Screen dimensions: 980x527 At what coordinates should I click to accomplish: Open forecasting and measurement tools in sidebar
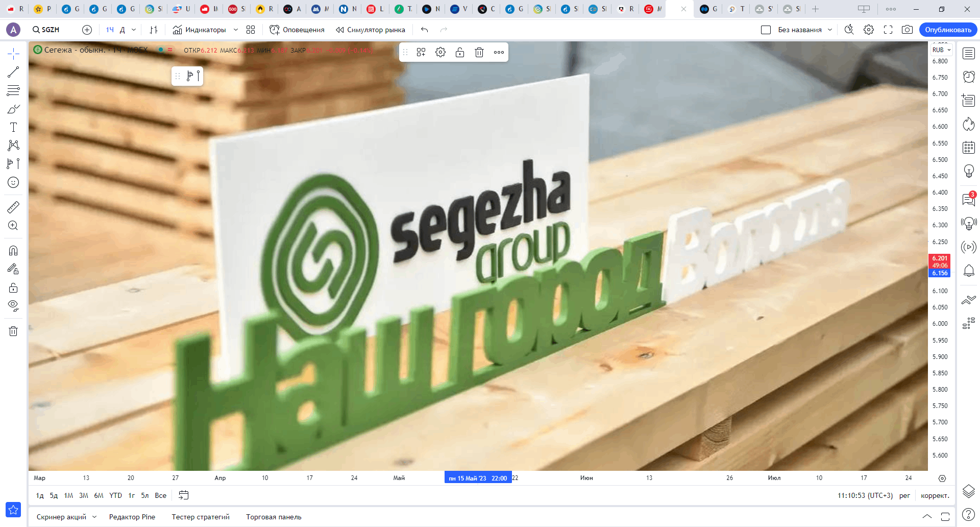click(x=13, y=164)
